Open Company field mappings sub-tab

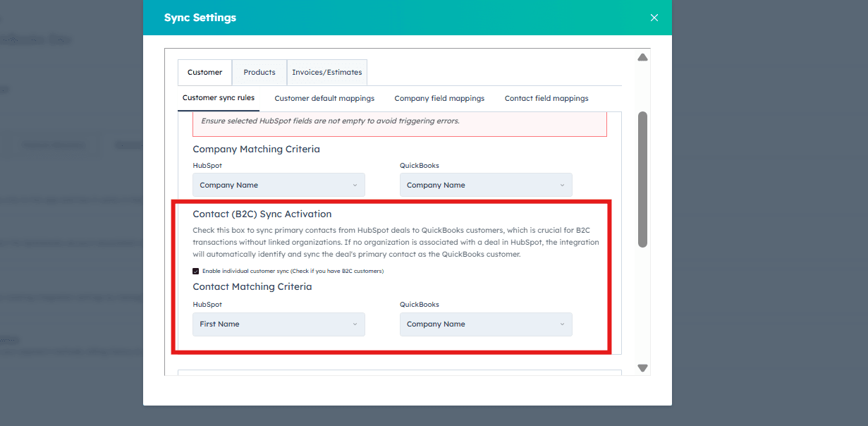point(439,98)
